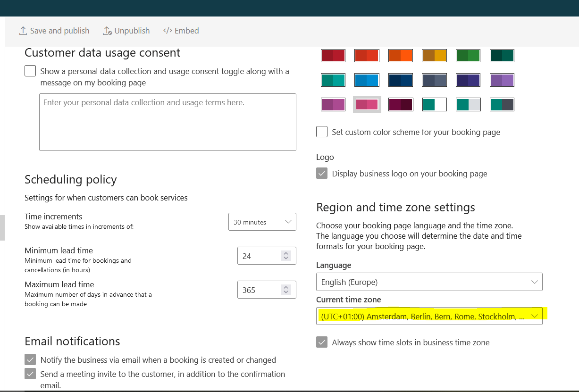Click the Region and time zone settings heading
The height and width of the screenshot is (392, 579).
click(x=395, y=208)
